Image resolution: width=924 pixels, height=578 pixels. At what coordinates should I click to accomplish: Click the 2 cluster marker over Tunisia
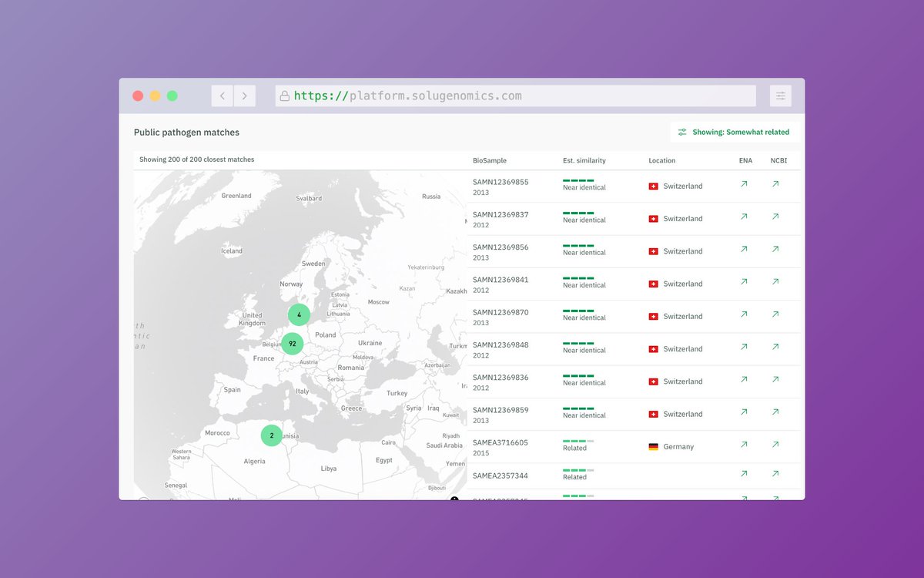tap(271, 435)
